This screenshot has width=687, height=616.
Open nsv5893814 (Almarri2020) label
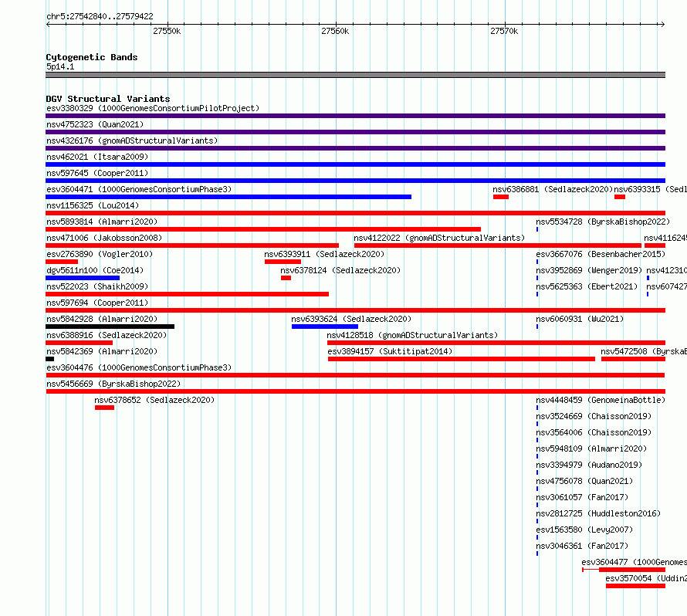pyautogui.click(x=102, y=222)
